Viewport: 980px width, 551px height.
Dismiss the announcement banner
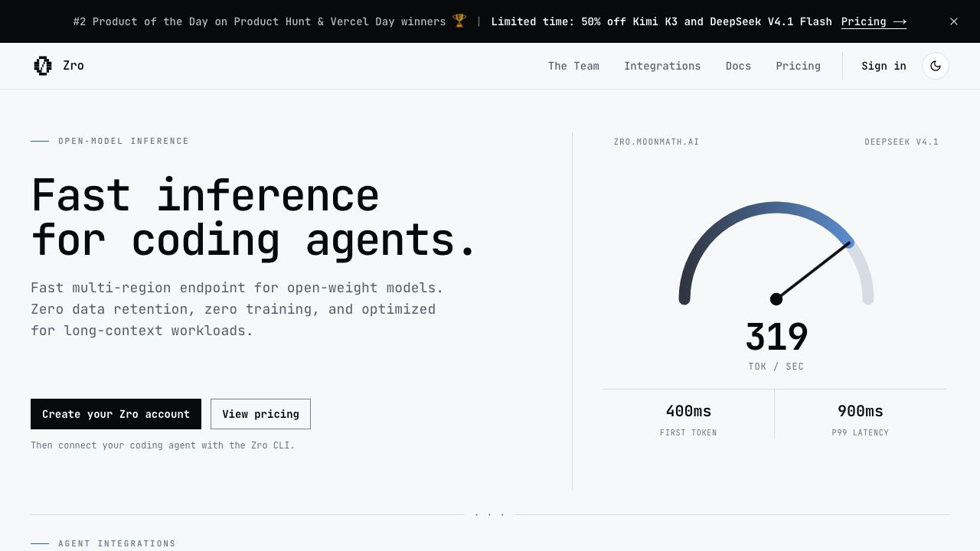[x=954, y=21]
